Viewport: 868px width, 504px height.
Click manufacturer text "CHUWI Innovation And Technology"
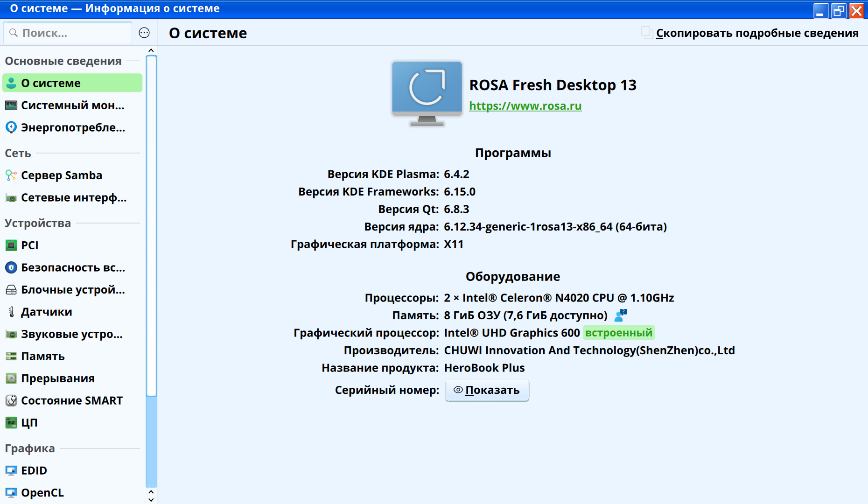(x=540, y=350)
